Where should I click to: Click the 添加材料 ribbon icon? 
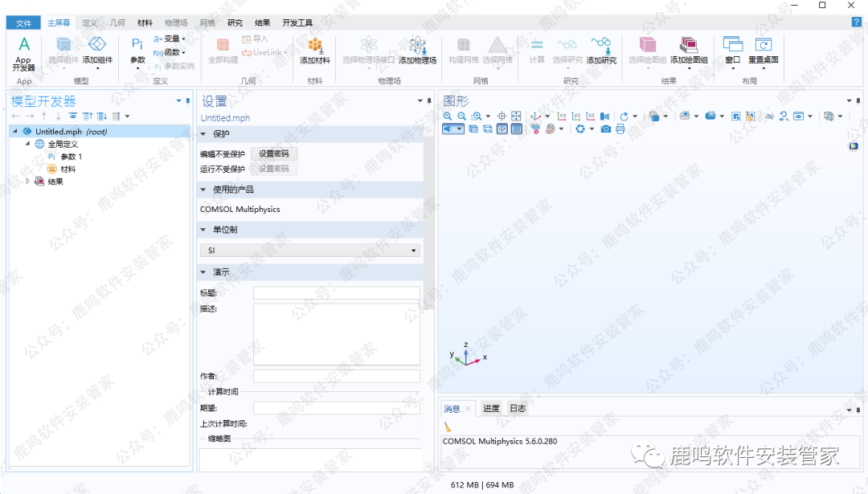[315, 50]
